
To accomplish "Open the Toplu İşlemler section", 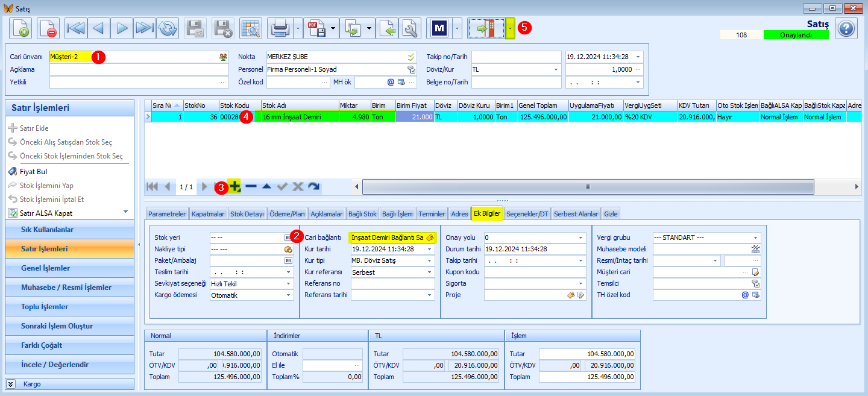I will point(69,307).
